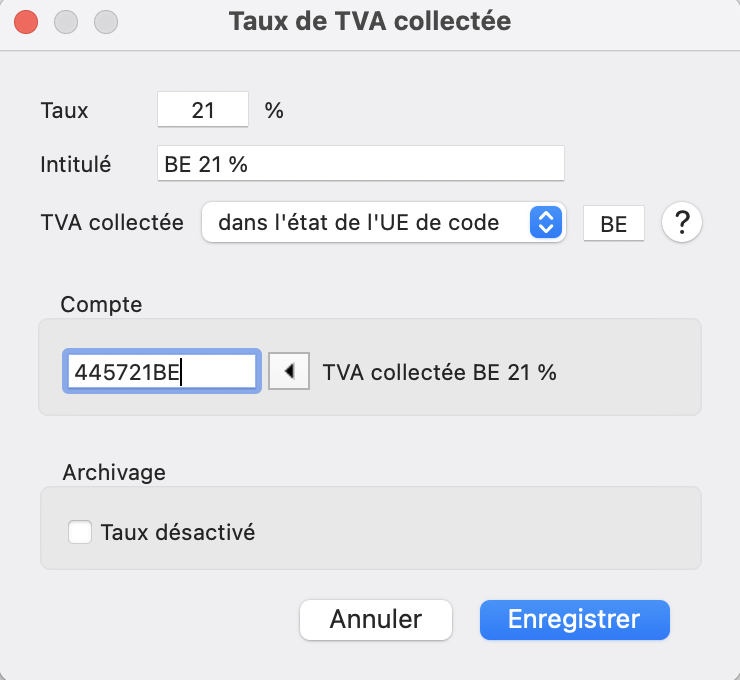
Task: Click the BE country code field
Action: pos(614,223)
